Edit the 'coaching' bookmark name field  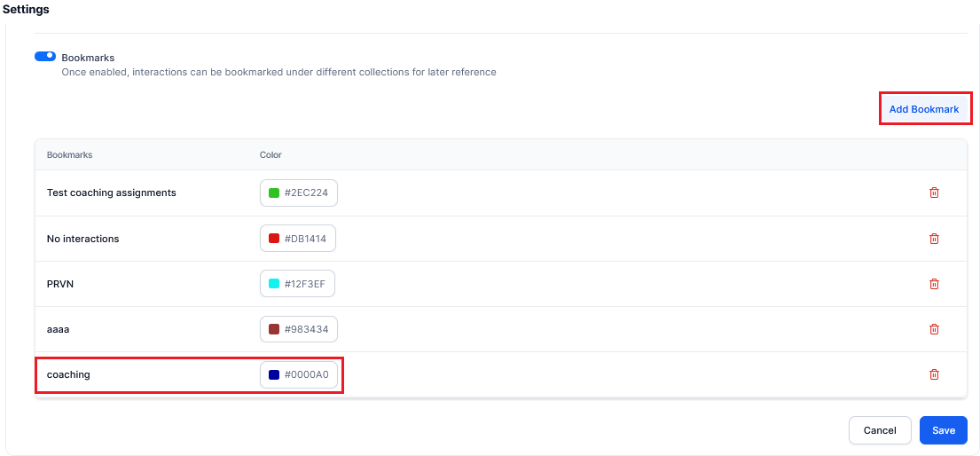pyautogui.click(x=68, y=374)
